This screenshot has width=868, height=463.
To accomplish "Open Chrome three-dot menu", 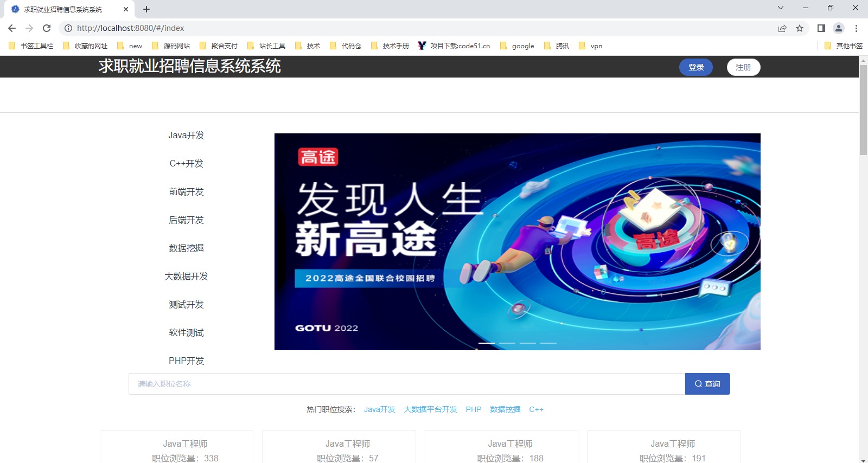I will (x=856, y=28).
